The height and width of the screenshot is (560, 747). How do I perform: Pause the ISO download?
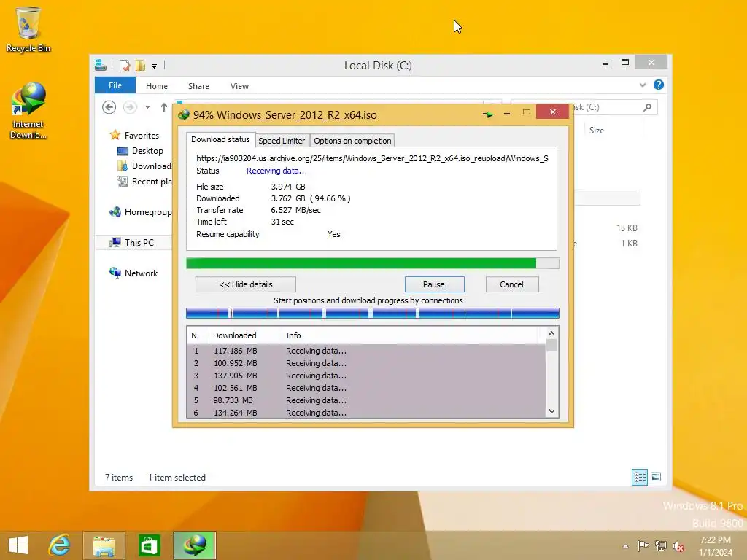pos(434,284)
